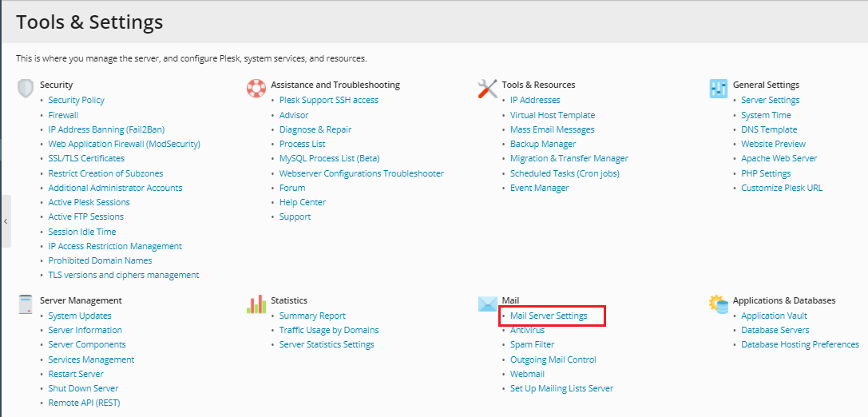Image resolution: width=868 pixels, height=417 pixels.
Task: Click the Statistics bar chart icon
Action: coord(256,304)
